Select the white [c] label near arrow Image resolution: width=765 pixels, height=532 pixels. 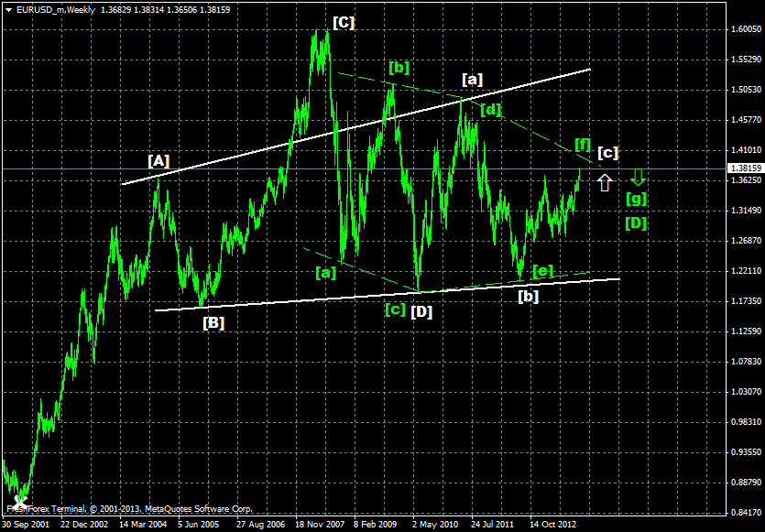[x=607, y=153]
